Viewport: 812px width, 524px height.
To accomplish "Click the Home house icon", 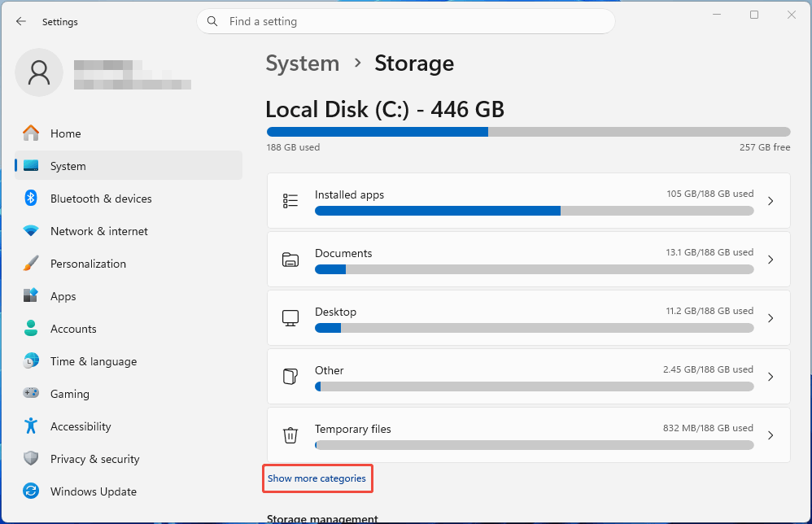I will [x=31, y=133].
